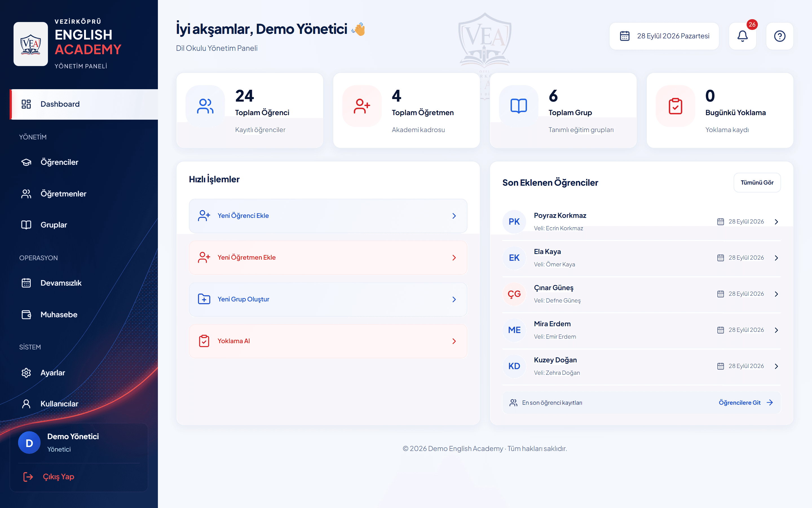Click the EK avatar of Ela Kaya

514,258
